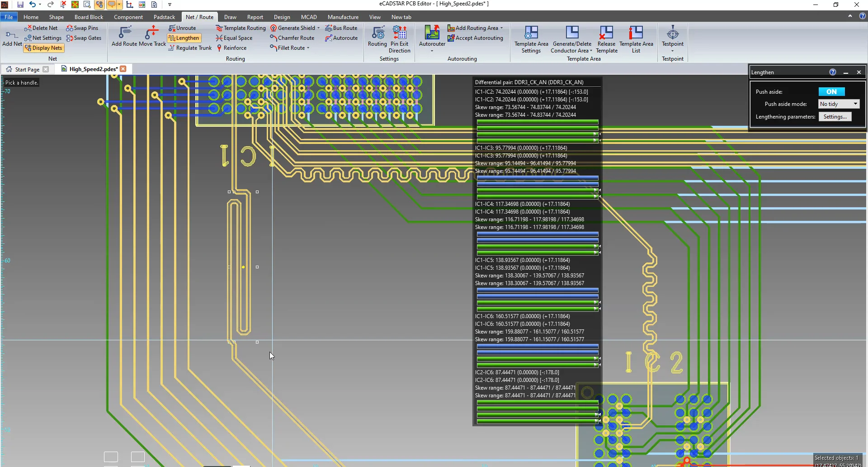
Task: Select the Reinforce tool
Action: 231,48
